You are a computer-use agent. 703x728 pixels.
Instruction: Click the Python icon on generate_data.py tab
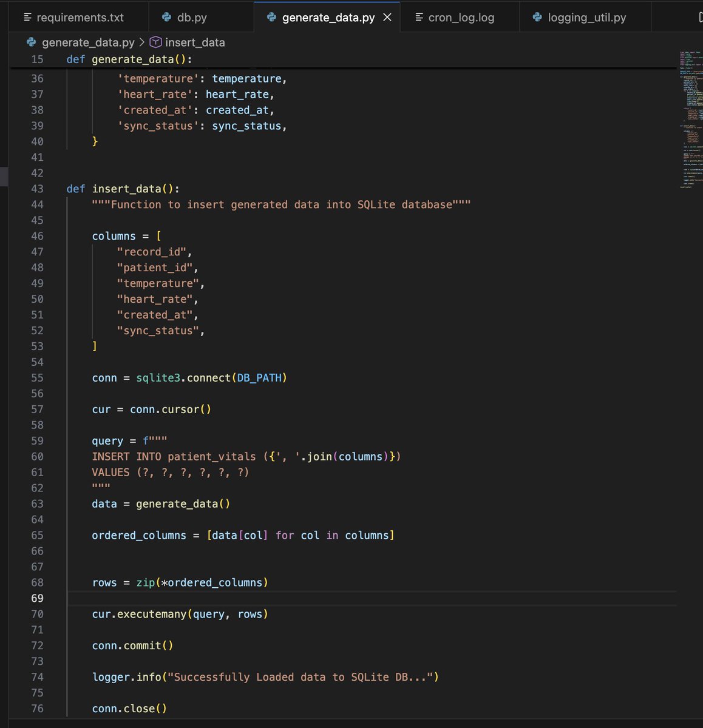click(x=271, y=18)
